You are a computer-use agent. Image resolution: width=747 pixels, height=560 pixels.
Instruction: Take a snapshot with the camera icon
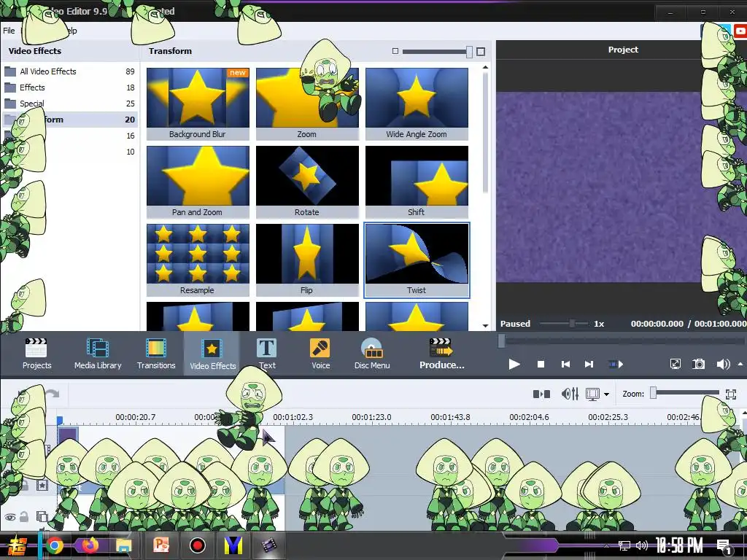coord(698,365)
